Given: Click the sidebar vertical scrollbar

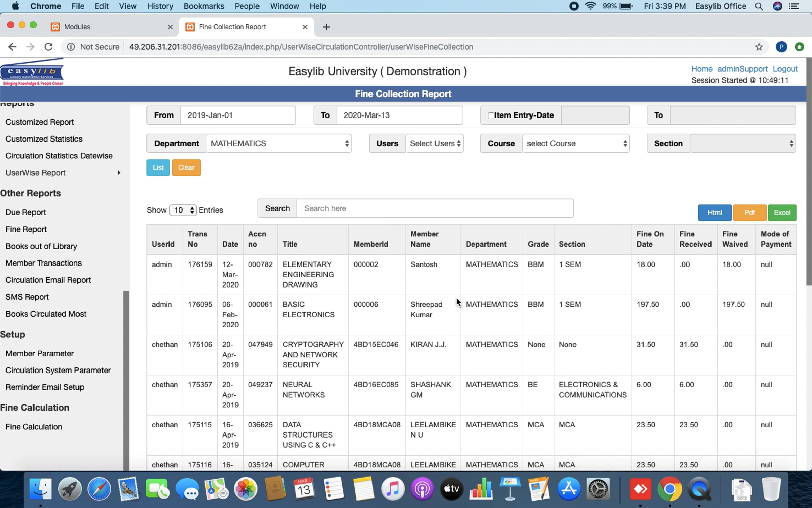Looking at the screenshot, I should pos(126,380).
